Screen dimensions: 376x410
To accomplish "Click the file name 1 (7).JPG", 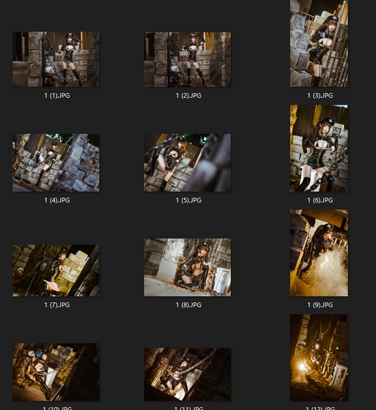I will click(57, 305).
